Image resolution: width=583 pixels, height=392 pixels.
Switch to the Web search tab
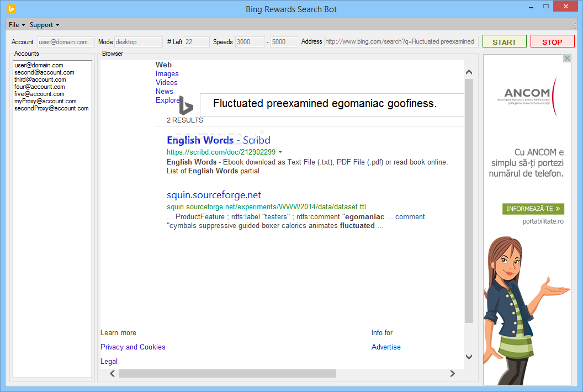pyautogui.click(x=163, y=65)
